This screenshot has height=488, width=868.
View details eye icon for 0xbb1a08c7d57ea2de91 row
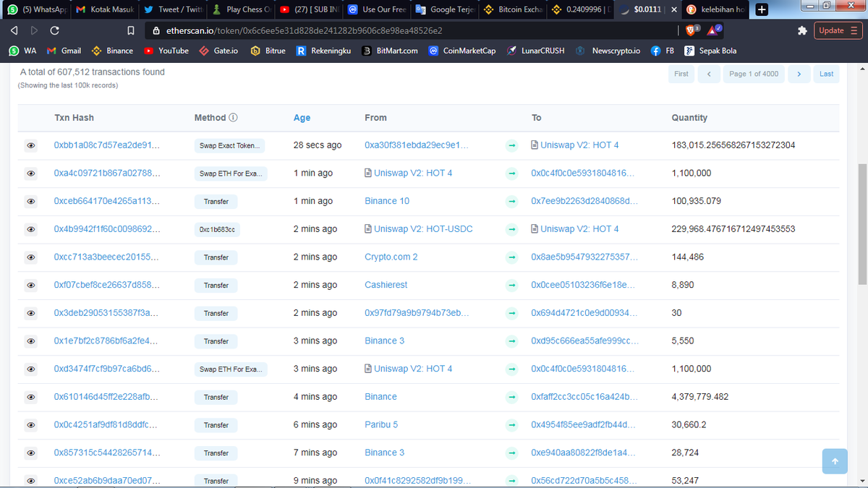point(31,145)
